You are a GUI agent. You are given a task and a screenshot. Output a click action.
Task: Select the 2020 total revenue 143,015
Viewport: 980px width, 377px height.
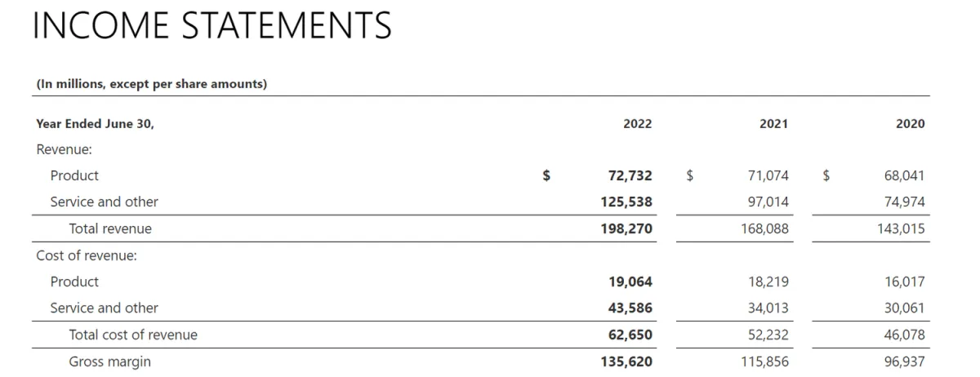coord(901,228)
